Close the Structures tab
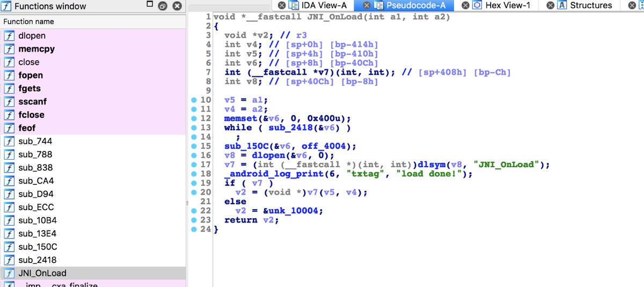The width and height of the screenshot is (644, 287). pos(550,5)
